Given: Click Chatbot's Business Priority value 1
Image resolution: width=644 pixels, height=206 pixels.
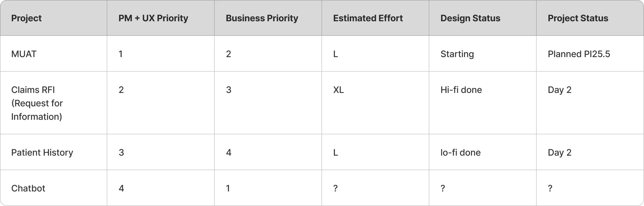Looking at the screenshot, I should point(228,188).
